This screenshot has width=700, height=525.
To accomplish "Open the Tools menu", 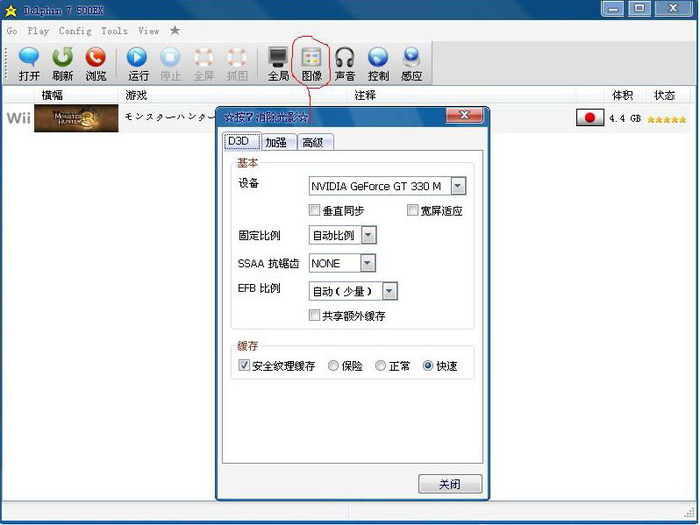I will tap(114, 31).
